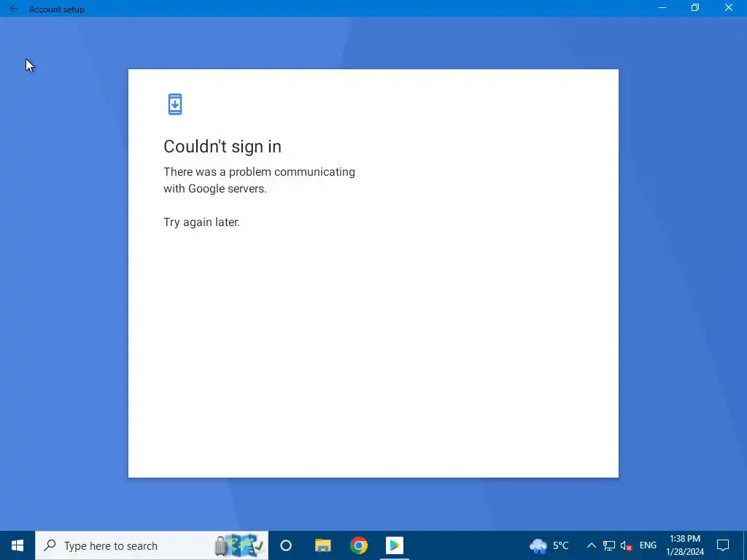Close the Account setup window

pos(729,7)
